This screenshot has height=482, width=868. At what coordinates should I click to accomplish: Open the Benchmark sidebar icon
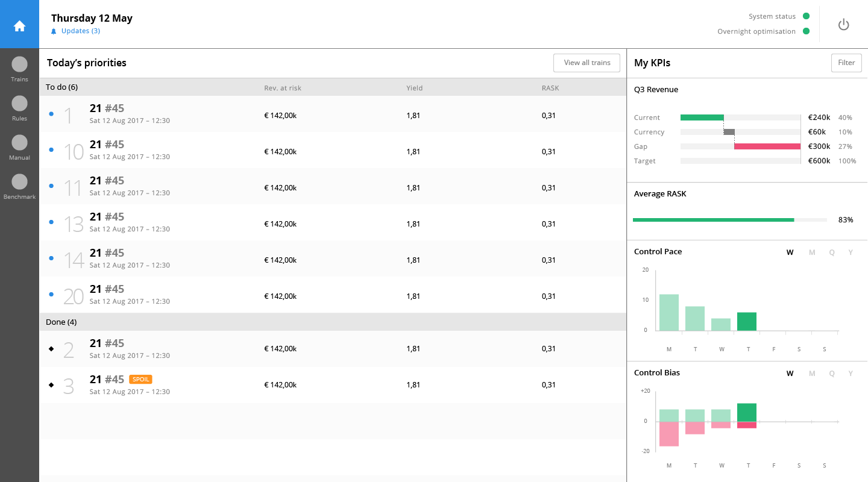pyautogui.click(x=19, y=181)
